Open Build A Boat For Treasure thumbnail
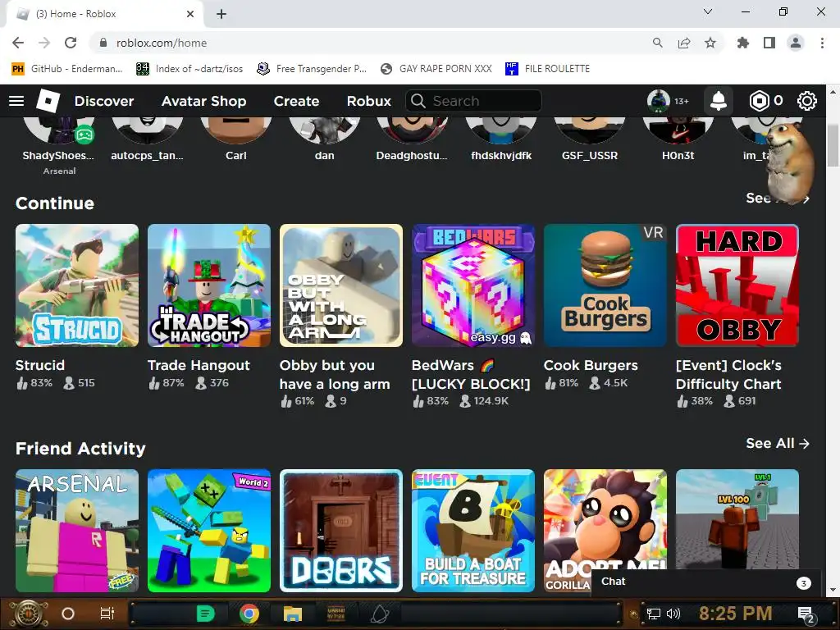This screenshot has width=840, height=630. pyautogui.click(x=473, y=531)
